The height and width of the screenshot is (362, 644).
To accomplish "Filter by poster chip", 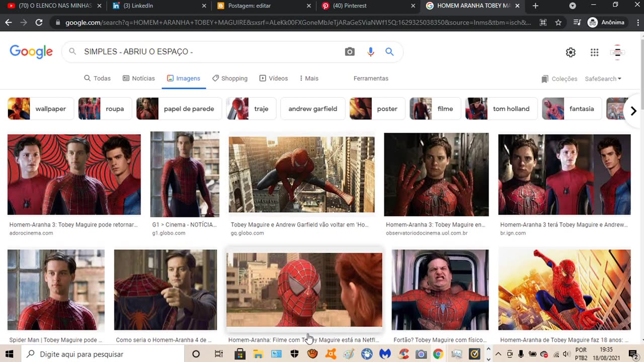I will coord(377,109).
